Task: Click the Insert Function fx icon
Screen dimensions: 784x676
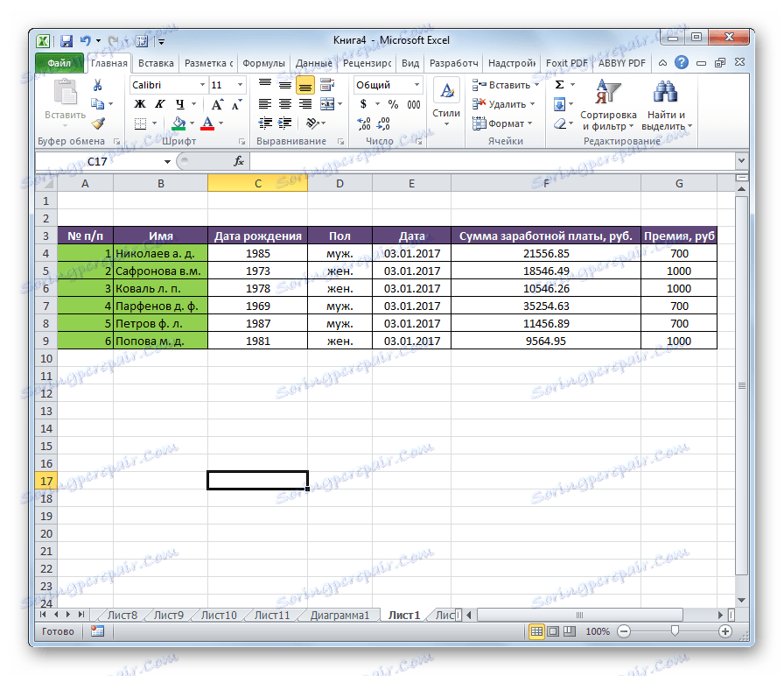Action: 239,161
